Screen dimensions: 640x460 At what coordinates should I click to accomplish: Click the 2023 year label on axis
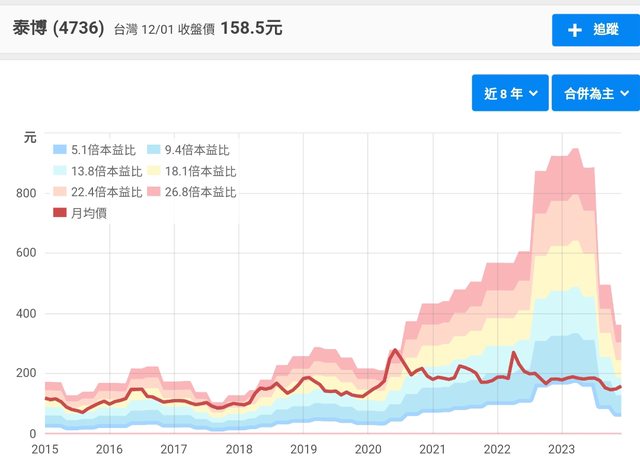click(562, 449)
